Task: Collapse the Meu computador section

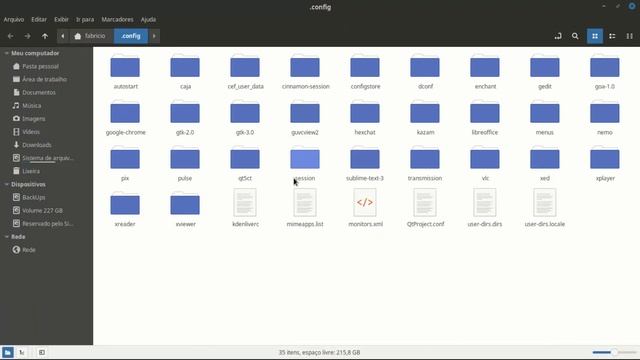Action: [7, 53]
